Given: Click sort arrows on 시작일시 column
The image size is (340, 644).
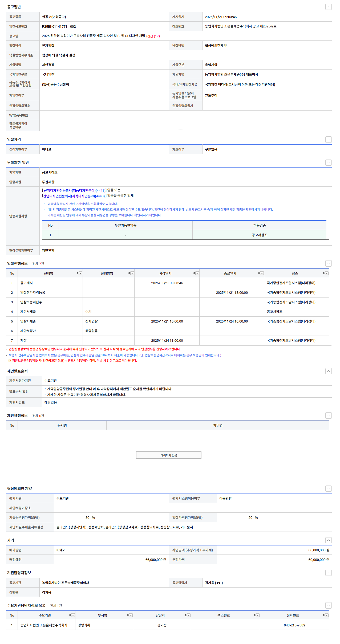Looking at the screenshot, I should [194, 273].
